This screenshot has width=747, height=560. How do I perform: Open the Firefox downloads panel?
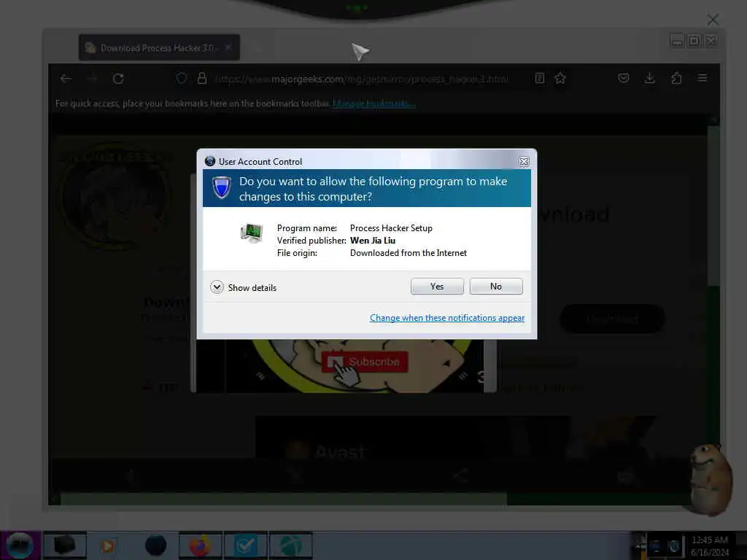(x=649, y=78)
